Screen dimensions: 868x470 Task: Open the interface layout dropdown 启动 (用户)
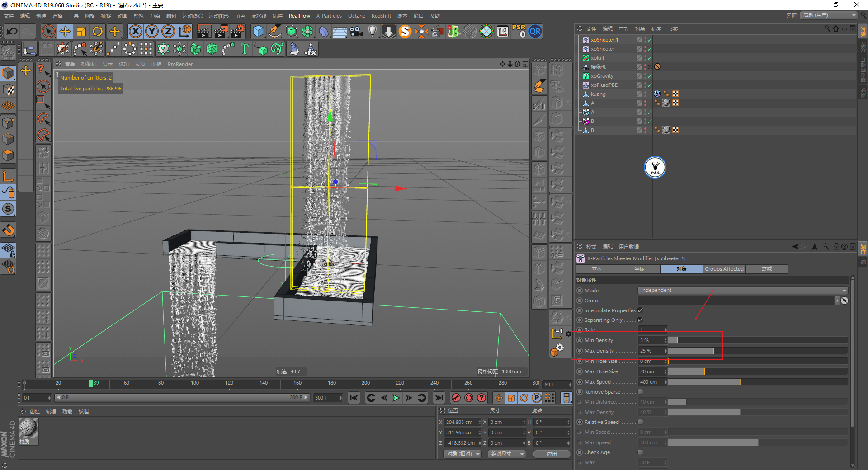(829, 15)
